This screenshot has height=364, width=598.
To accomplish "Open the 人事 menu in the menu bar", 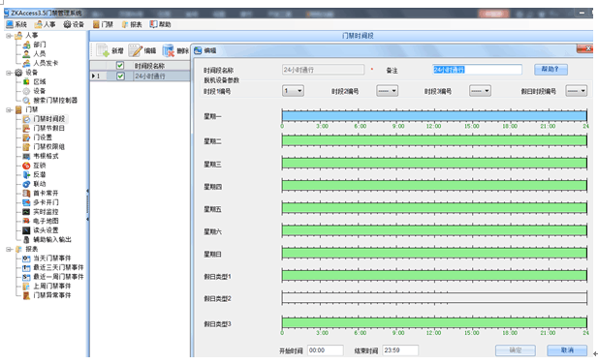I will click(x=45, y=24).
